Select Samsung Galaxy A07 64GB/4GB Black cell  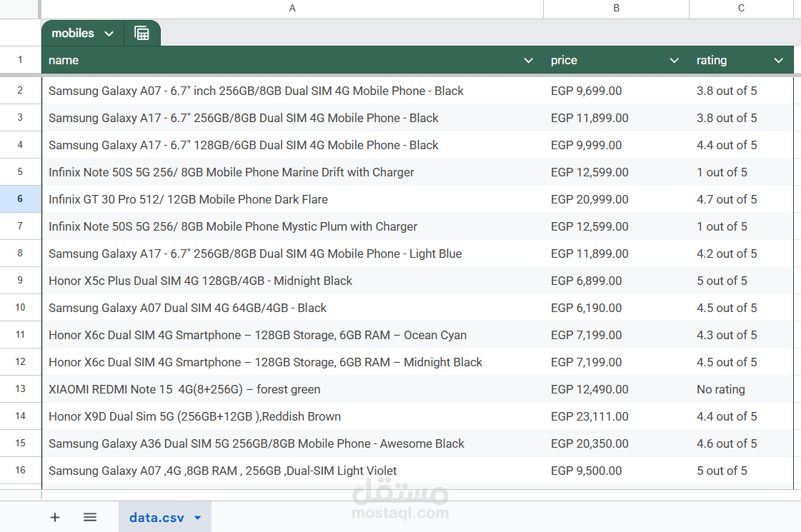coord(292,307)
